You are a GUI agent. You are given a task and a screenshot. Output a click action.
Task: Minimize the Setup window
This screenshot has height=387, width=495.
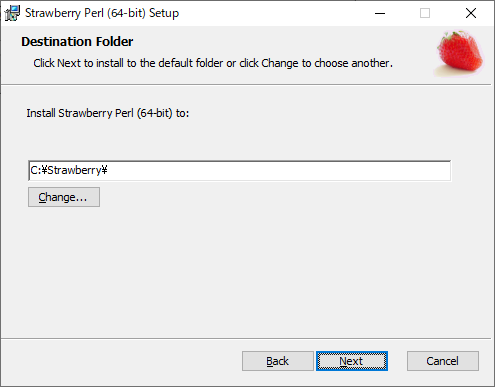(x=380, y=13)
